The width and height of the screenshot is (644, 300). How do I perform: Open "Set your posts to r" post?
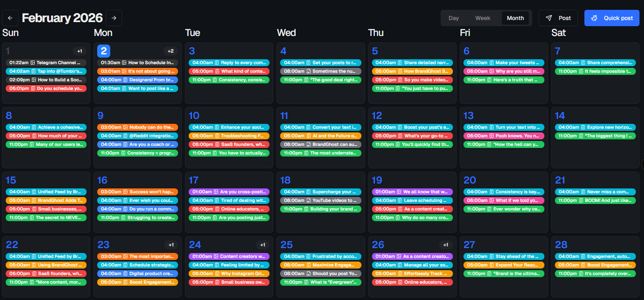pos(321,63)
